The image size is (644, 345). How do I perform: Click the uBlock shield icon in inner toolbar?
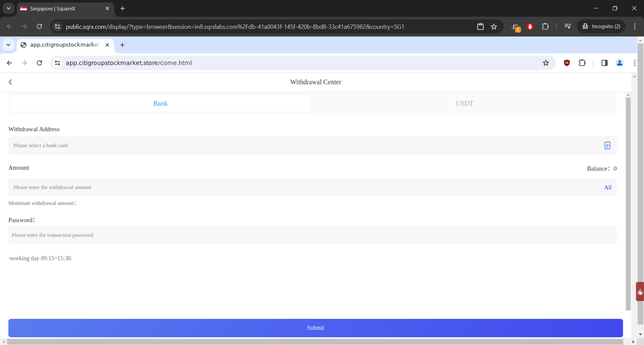[x=567, y=63]
